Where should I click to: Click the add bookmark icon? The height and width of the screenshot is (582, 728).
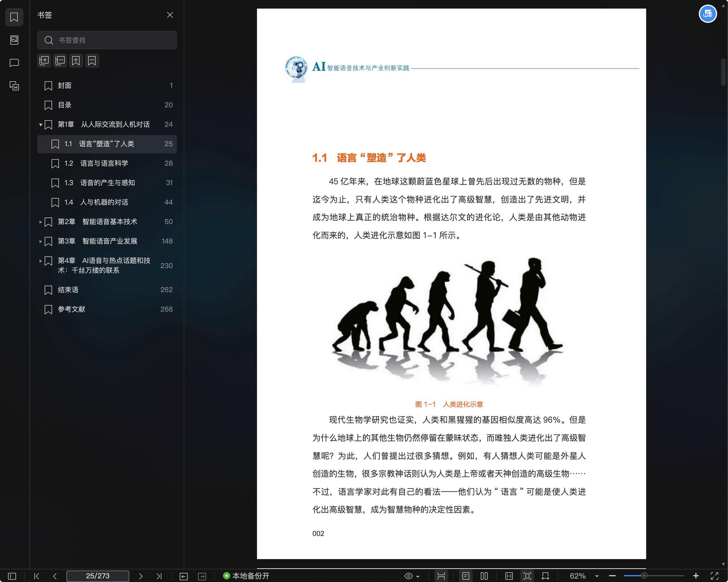click(76, 61)
